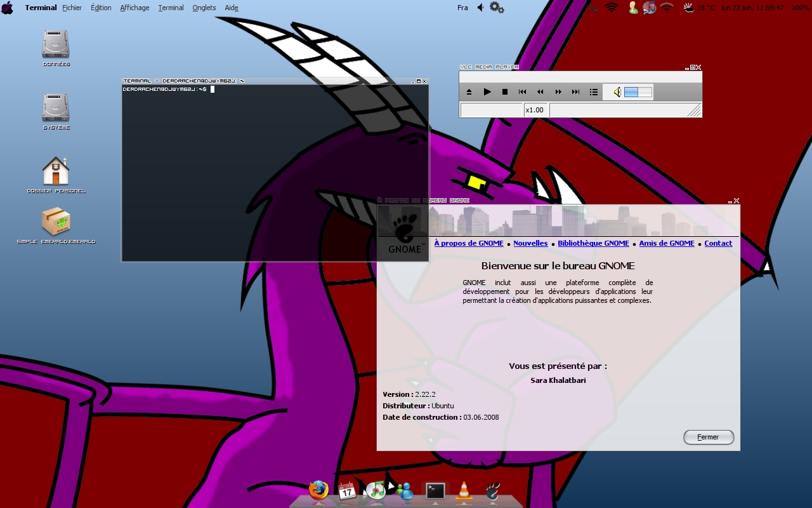Click the GNOME foot icon in dock

[x=493, y=490]
